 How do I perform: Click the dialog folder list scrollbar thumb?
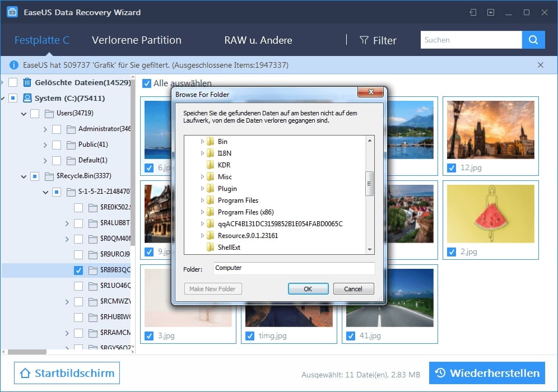coord(369,184)
